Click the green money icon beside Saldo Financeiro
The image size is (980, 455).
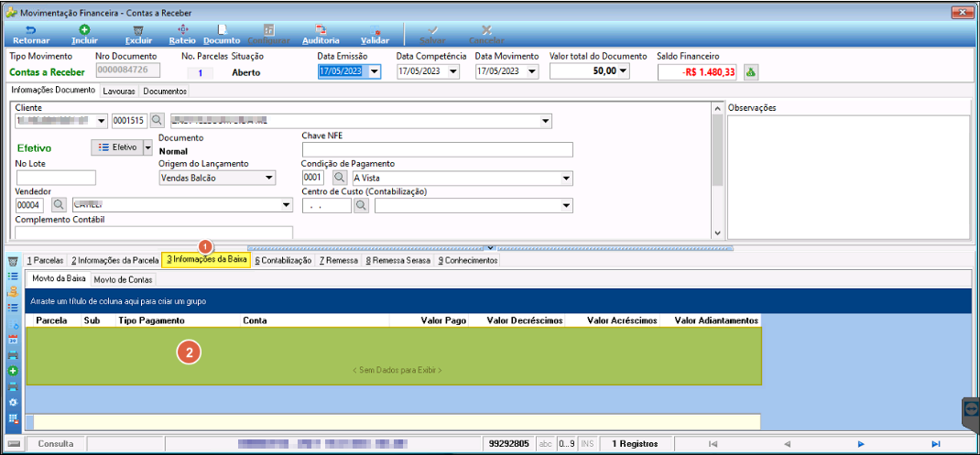click(751, 72)
